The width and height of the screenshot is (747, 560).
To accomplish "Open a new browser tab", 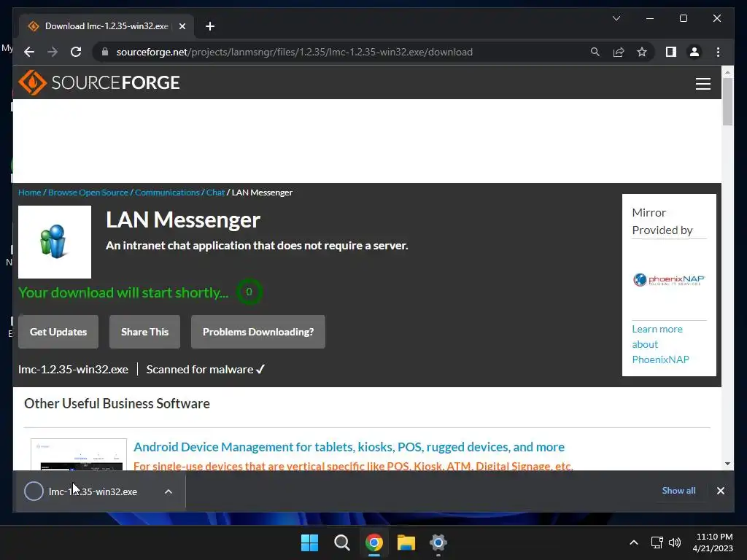I will tap(210, 26).
